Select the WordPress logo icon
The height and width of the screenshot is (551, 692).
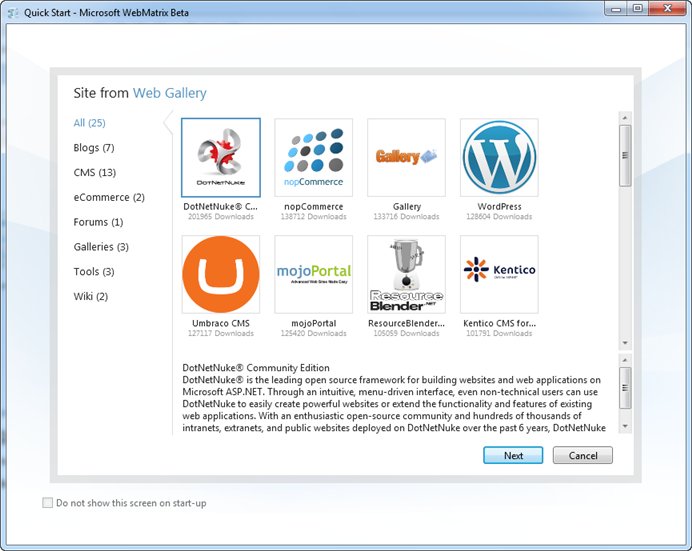(499, 157)
